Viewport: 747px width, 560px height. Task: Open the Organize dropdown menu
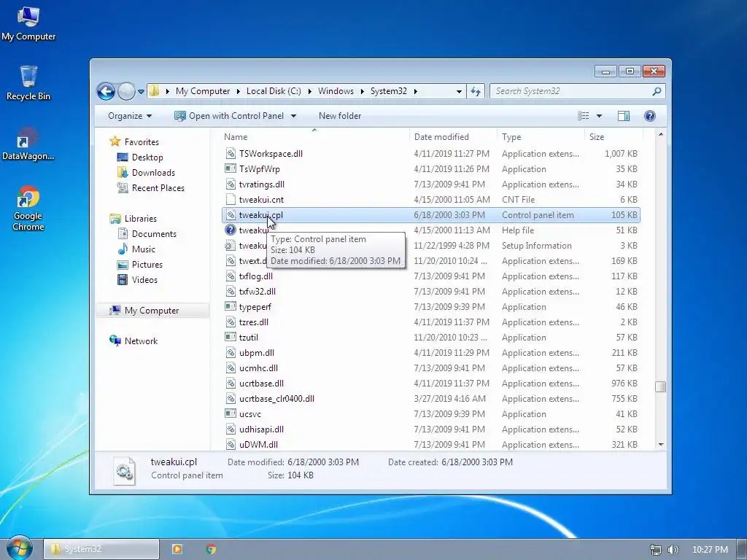130,116
